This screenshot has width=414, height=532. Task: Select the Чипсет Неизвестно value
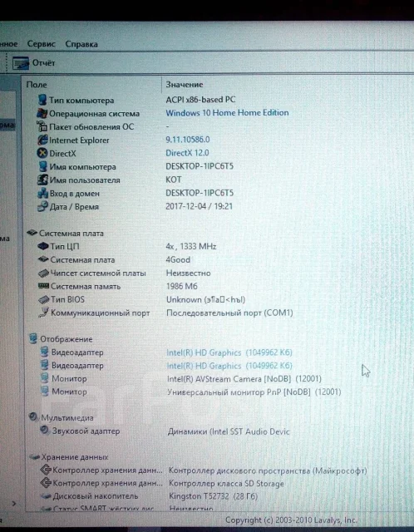point(188,273)
